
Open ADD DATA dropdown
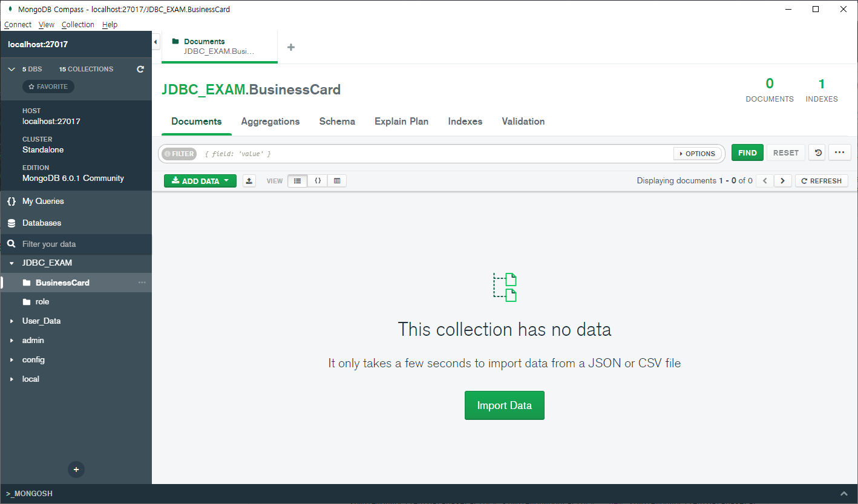(x=200, y=181)
